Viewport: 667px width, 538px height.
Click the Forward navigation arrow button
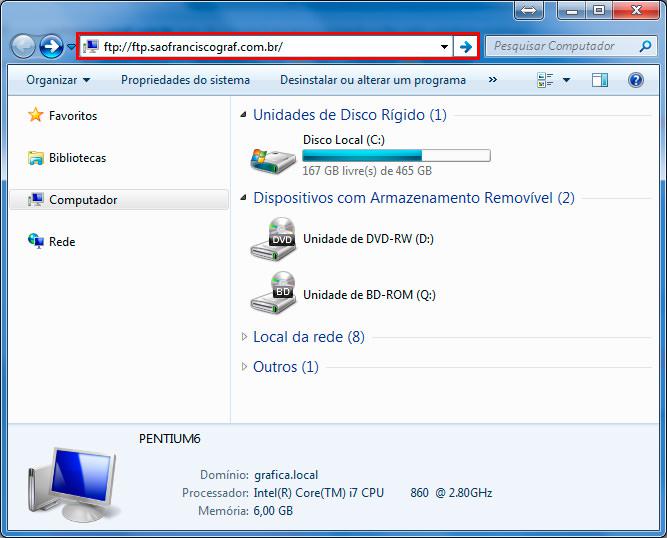[x=51, y=46]
